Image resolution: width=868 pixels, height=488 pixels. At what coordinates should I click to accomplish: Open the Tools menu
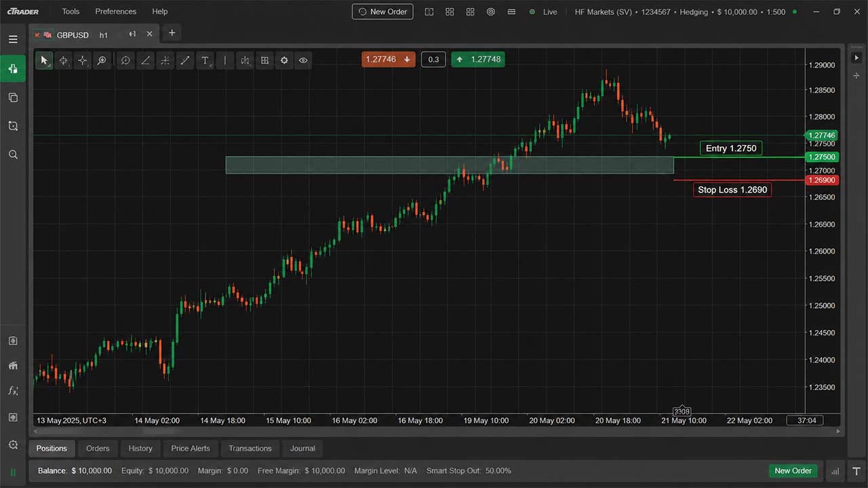pyautogui.click(x=71, y=12)
